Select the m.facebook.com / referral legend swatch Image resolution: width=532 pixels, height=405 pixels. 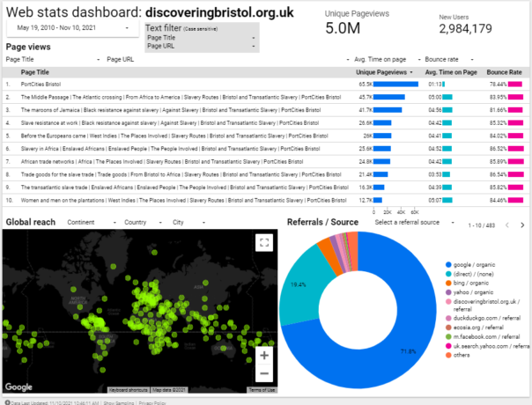pos(448,337)
